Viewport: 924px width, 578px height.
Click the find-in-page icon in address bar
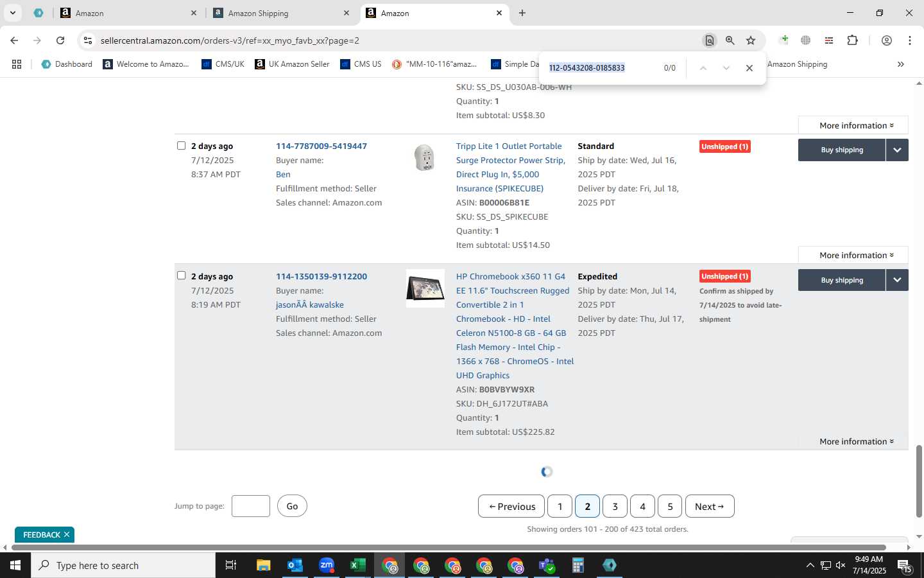pyautogui.click(x=710, y=40)
